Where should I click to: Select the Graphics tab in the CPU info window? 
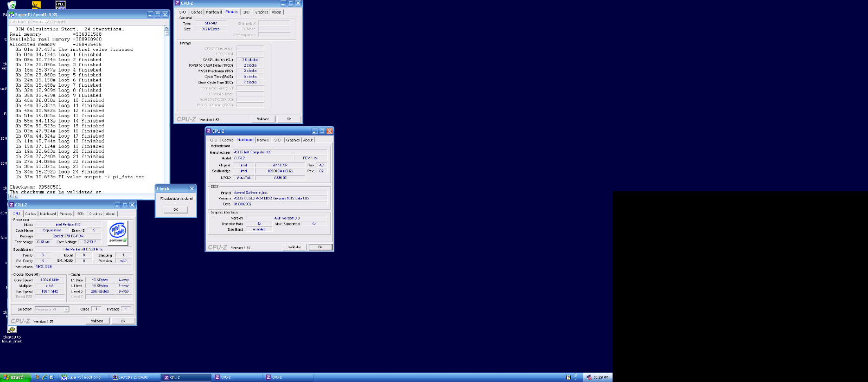[x=95, y=213]
